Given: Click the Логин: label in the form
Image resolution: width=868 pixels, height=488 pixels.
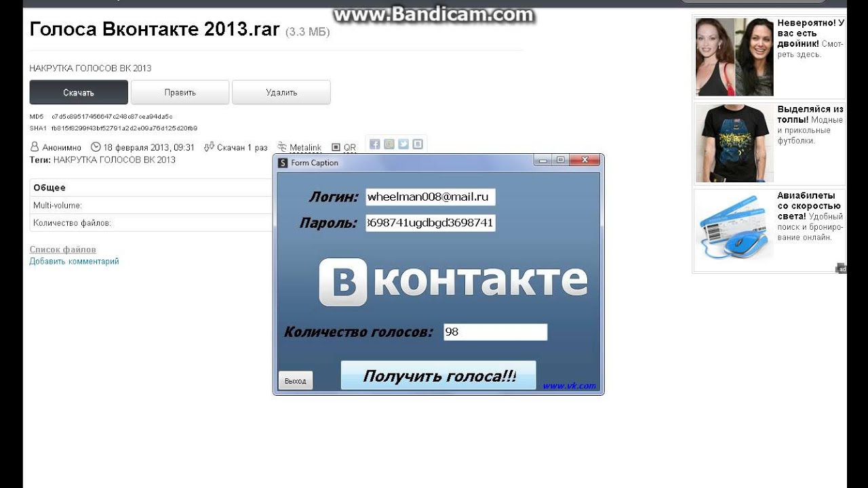Looking at the screenshot, I should point(333,197).
